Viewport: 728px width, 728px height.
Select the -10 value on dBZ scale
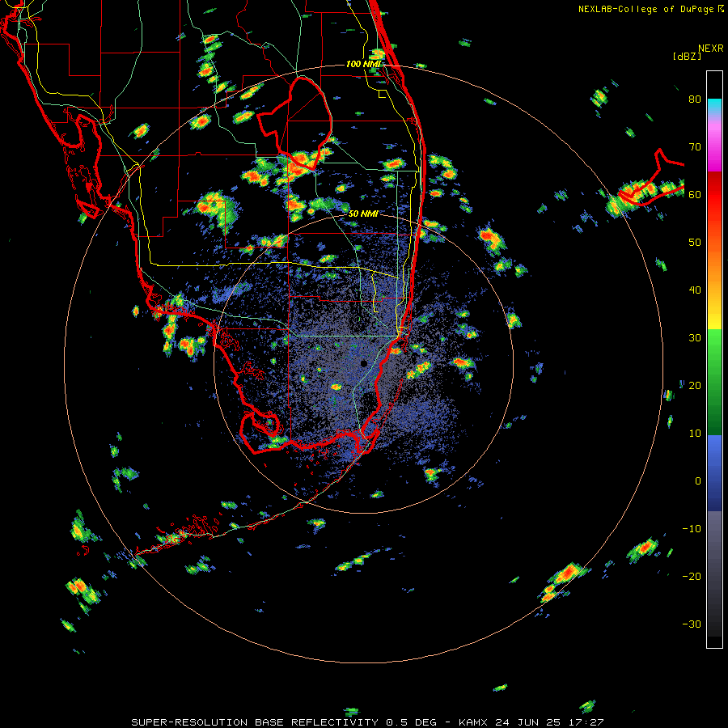click(692, 529)
